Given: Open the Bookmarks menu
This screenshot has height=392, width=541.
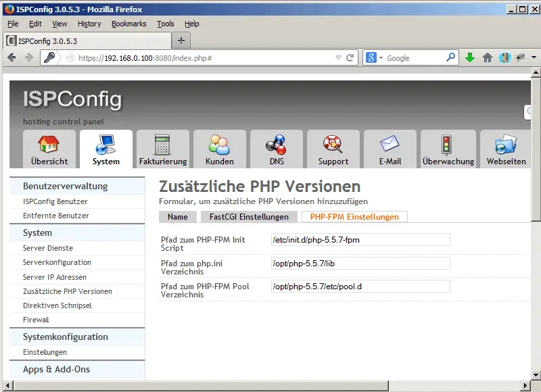Looking at the screenshot, I should pos(129,24).
